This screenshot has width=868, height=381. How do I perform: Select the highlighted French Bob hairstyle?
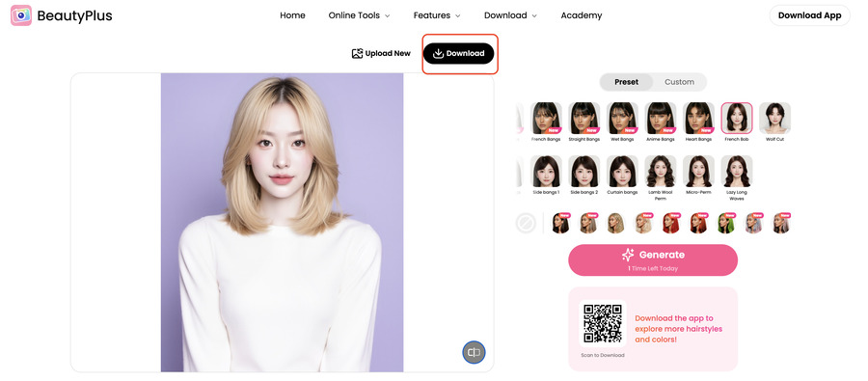pyautogui.click(x=736, y=118)
